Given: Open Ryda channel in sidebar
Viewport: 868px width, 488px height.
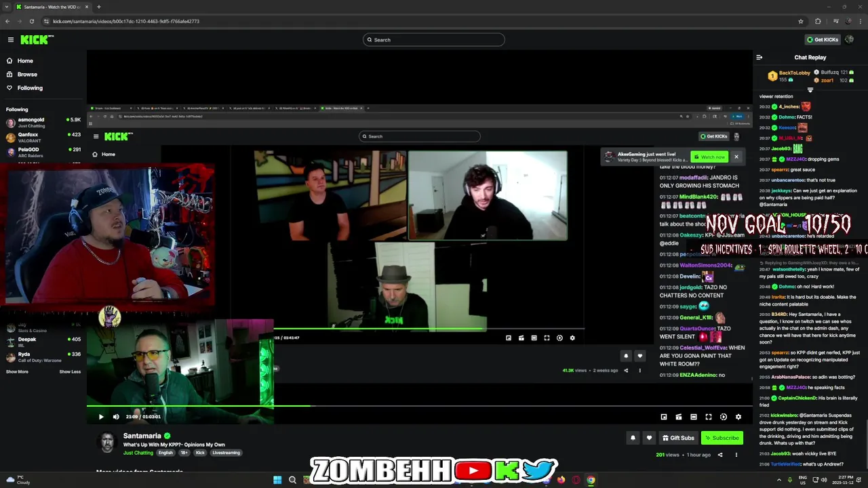Looking at the screenshot, I should coord(42,357).
